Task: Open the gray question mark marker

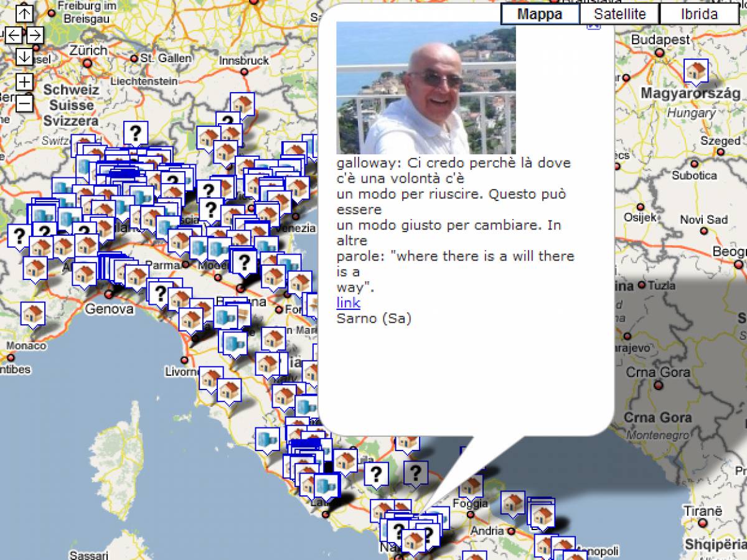Action: [415, 474]
